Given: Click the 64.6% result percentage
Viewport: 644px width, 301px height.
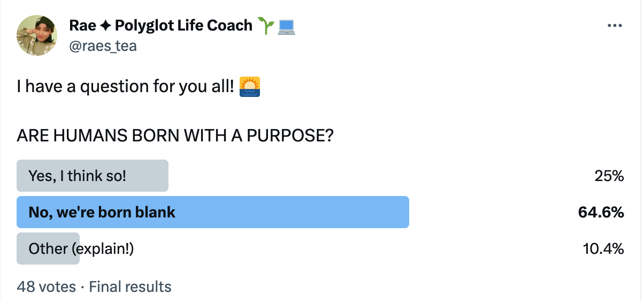Looking at the screenshot, I should point(601,212).
